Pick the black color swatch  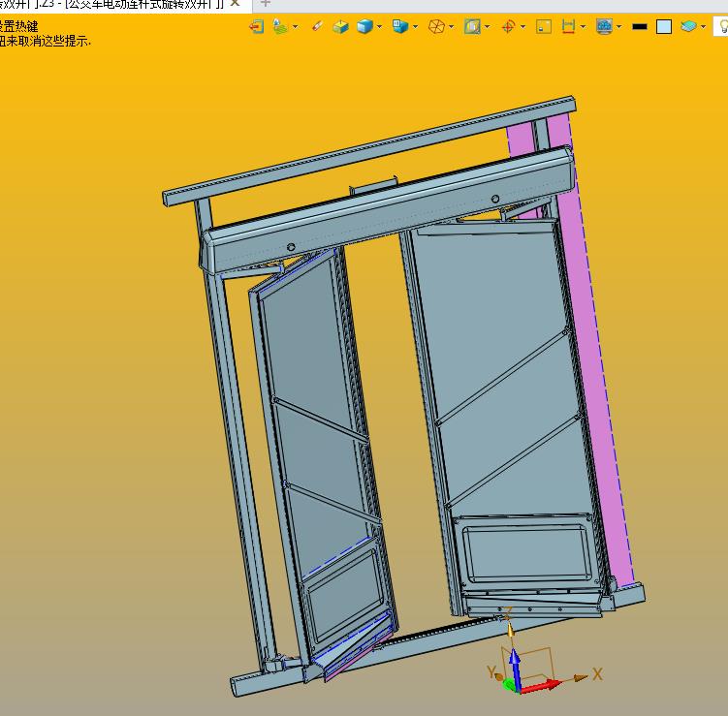click(x=639, y=26)
